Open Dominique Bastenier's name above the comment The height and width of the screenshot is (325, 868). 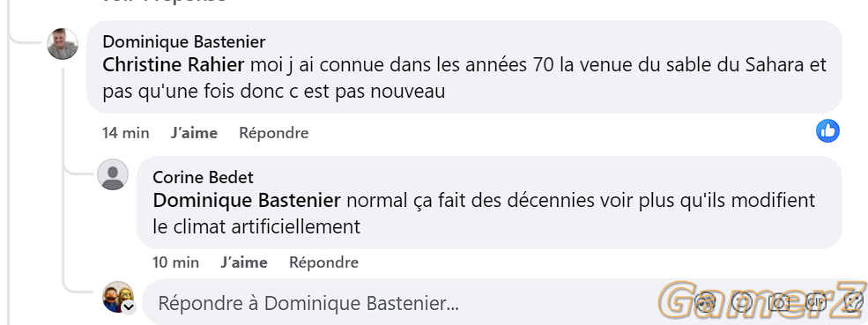[x=184, y=41]
